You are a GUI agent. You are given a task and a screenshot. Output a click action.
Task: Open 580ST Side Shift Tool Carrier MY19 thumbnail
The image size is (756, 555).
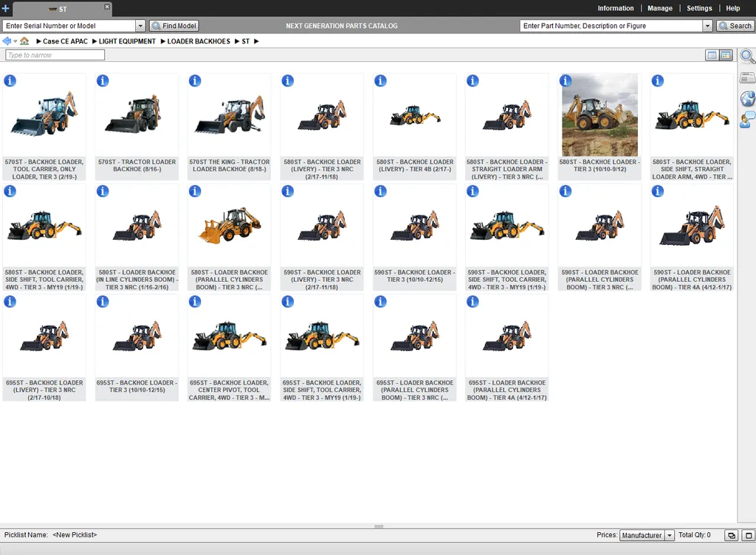pos(44,226)
